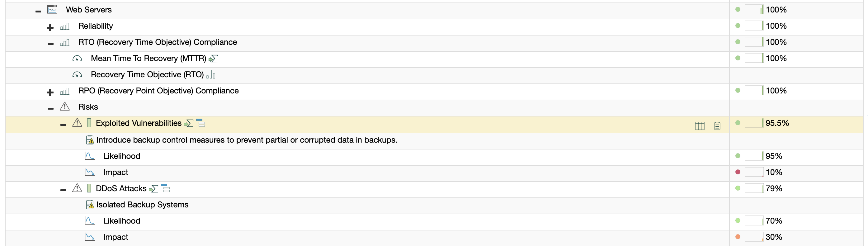The image size is (868, 246).
Task: Click the warning note icon for Isolated Backup Systems
Action: click(90, 205)
